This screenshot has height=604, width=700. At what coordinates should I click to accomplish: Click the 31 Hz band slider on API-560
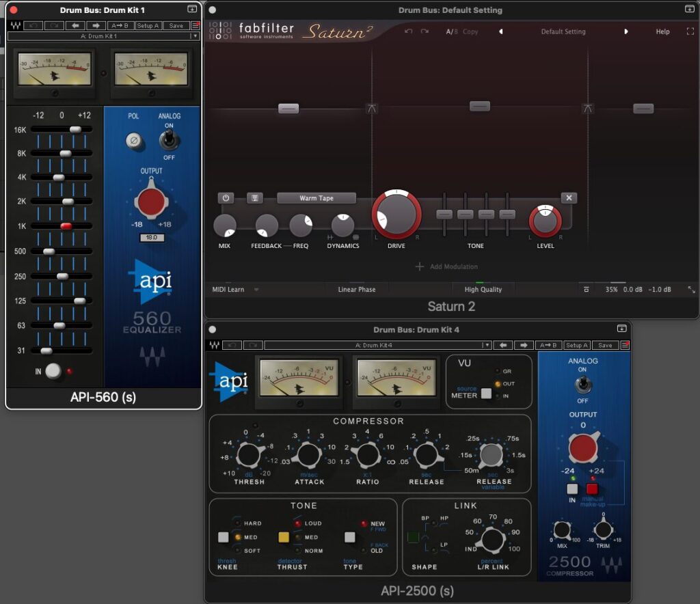tap(46, 351)
